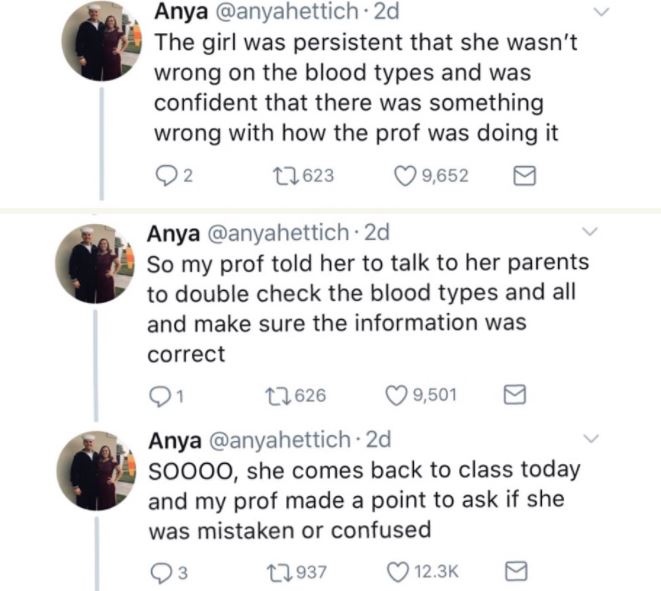The image size is (661, 591).
Task: Like the tweet with 12.3K likes
Action: [398, 571]
